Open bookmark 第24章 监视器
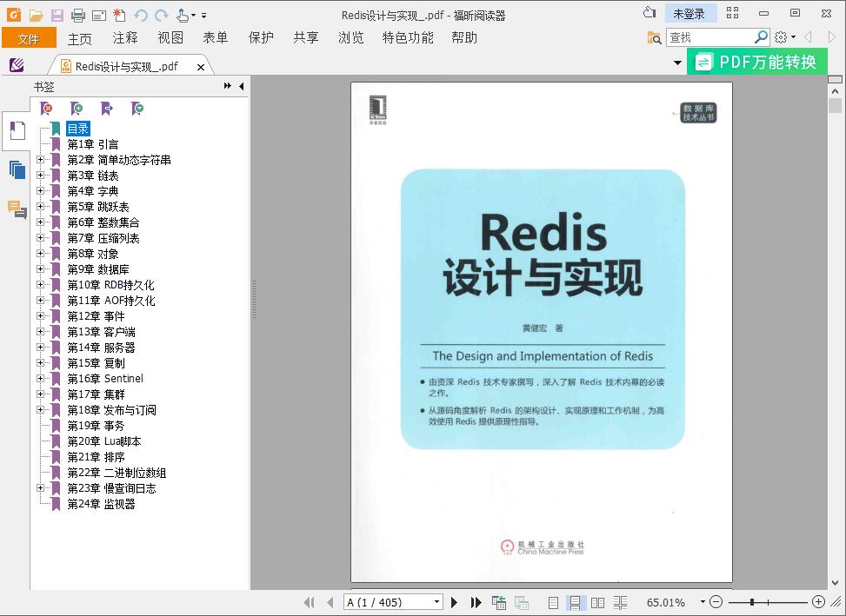 click(101, 503)
